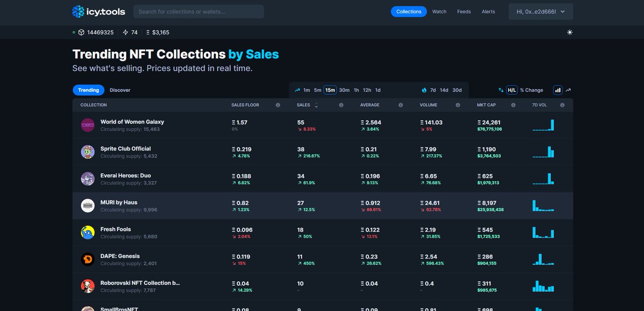Click MURI by Haus 7D volume chart
This screenshot has width=644, height=311.
coord(543,205)
